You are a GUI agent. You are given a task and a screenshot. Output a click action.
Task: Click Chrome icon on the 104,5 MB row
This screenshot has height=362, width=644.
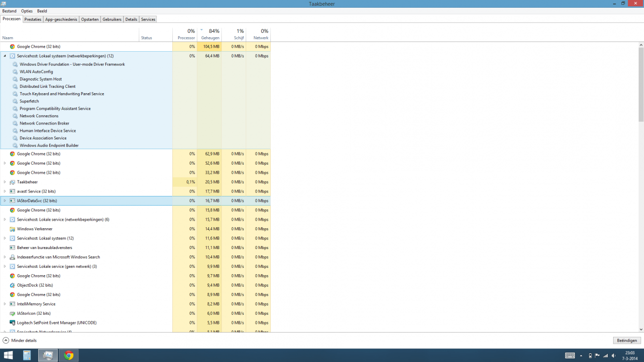(x=13, y=47)
